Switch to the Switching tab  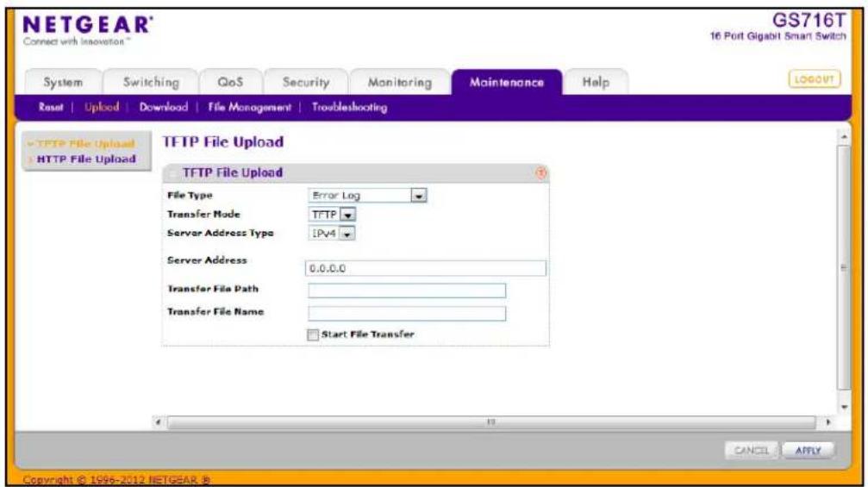pyautogui.click(x=151, y=82)
